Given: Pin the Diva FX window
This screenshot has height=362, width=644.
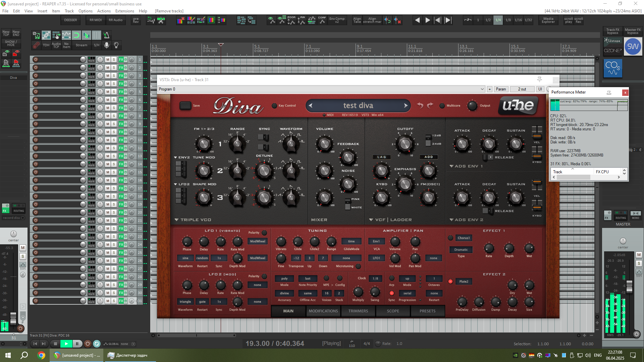Looking at the screenshot, I should click(539, 79).
